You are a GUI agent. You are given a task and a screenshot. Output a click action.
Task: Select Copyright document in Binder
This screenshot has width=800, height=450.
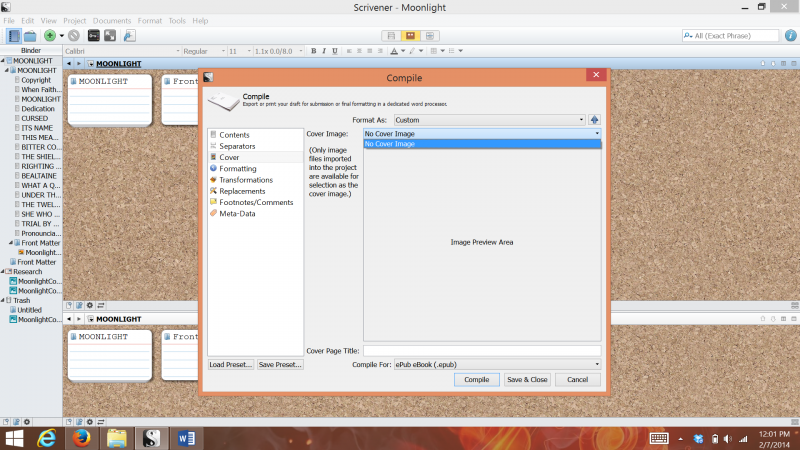36,80
